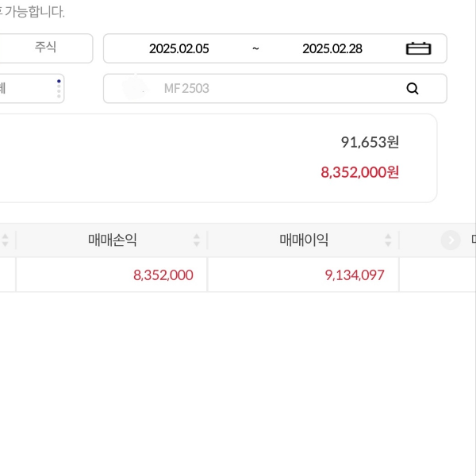Open the partially visible left dropdown

click(28, 89)
